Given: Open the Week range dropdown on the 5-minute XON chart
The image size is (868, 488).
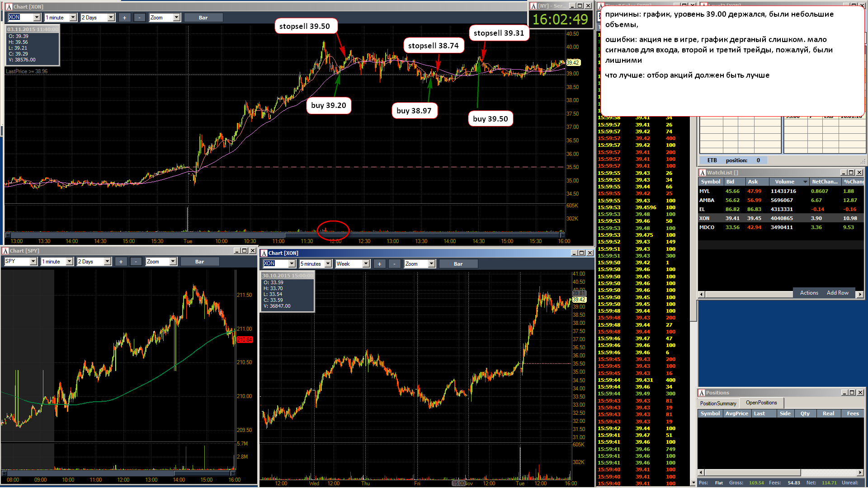Looking at the screenshot, I should point(366,264).
